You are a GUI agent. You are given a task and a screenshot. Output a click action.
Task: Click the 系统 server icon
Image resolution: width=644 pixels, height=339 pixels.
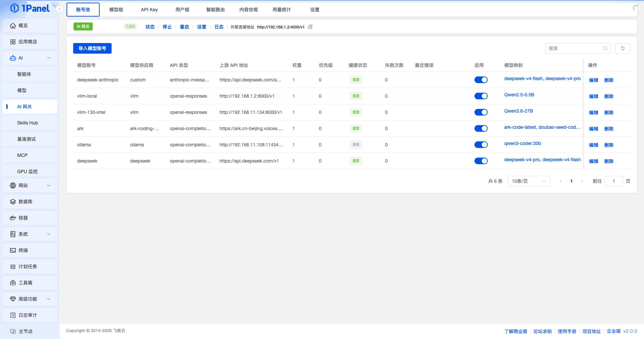tap(13, 234)
